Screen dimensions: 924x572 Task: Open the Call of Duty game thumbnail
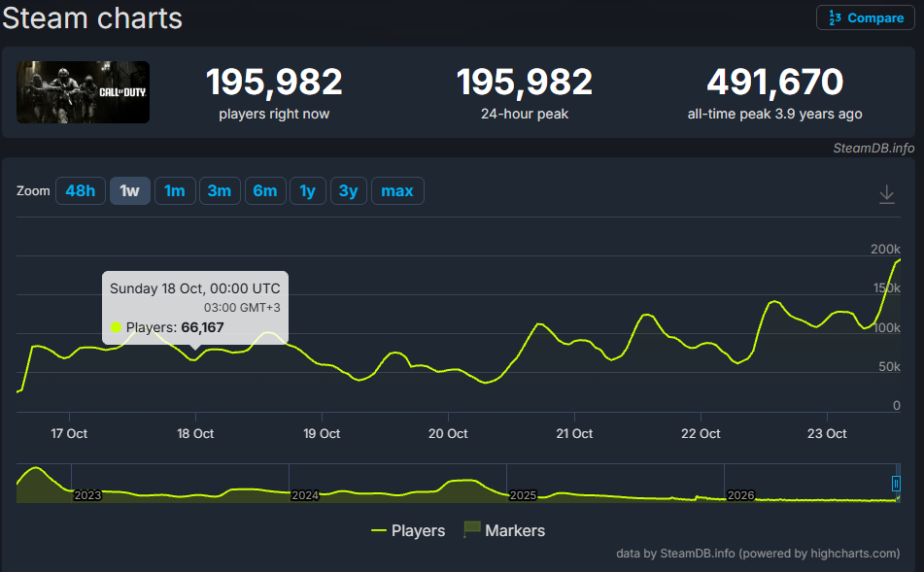84,92
